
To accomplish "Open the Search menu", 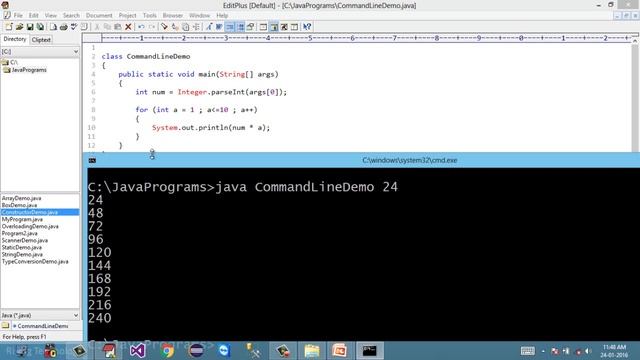I will tap(71, 16).
